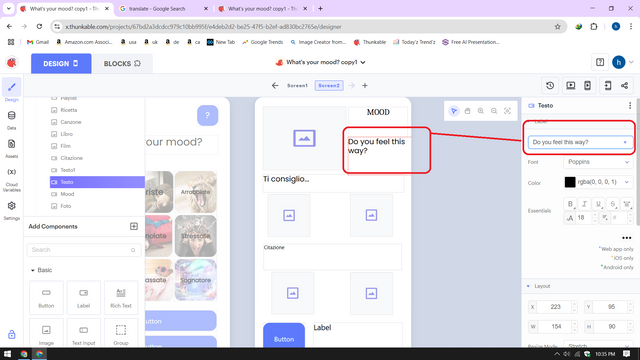Go to previous screen arrow
The width and height of the screenshot is (640, 360).
click(x=275, y=86)
